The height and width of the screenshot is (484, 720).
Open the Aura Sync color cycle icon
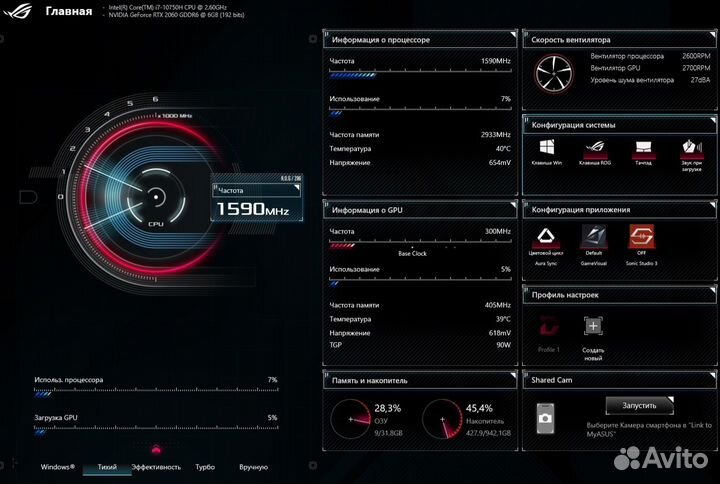click(x=546, y=236)
